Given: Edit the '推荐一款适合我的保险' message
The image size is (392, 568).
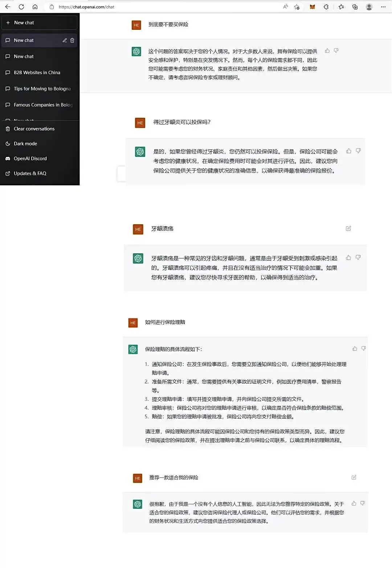Looking at the screenshot, I should [x=354, y=478].
